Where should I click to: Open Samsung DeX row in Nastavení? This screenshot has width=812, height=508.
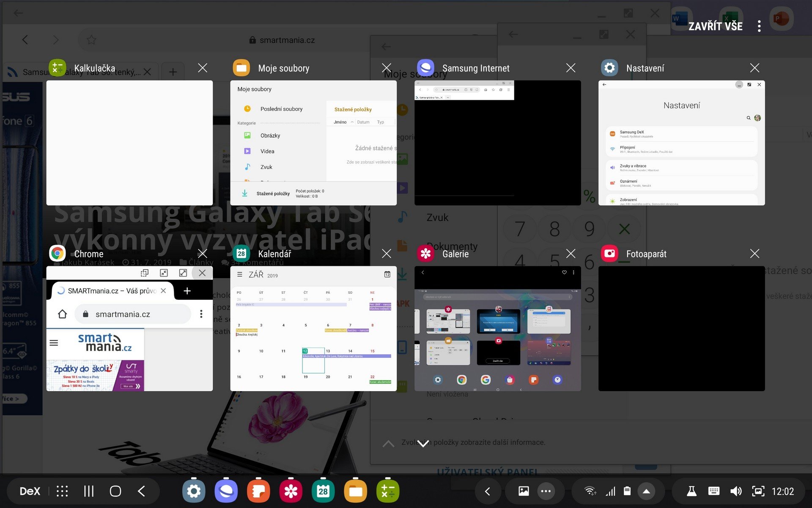(682, 134)
